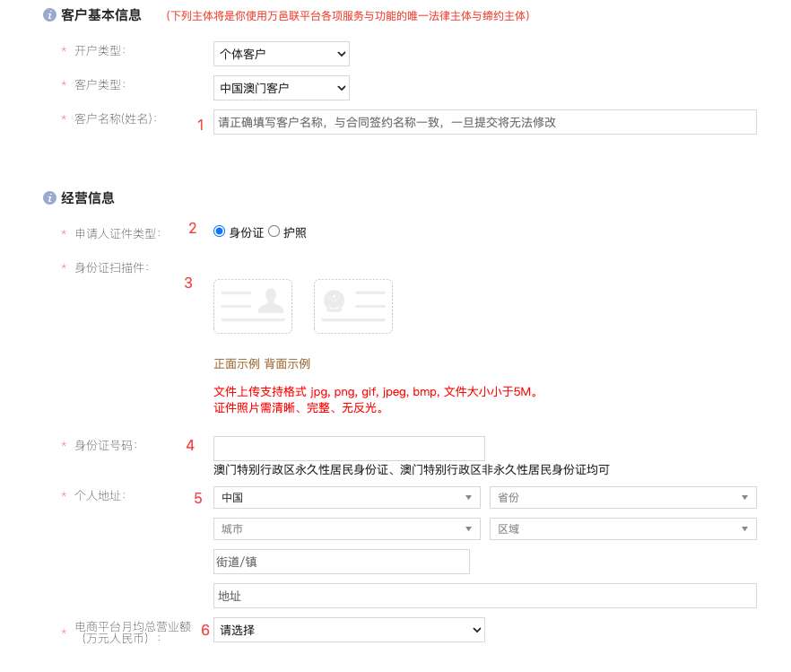
Task: Open the monthly revenue 请选择 dropdown
Action: 349,630
